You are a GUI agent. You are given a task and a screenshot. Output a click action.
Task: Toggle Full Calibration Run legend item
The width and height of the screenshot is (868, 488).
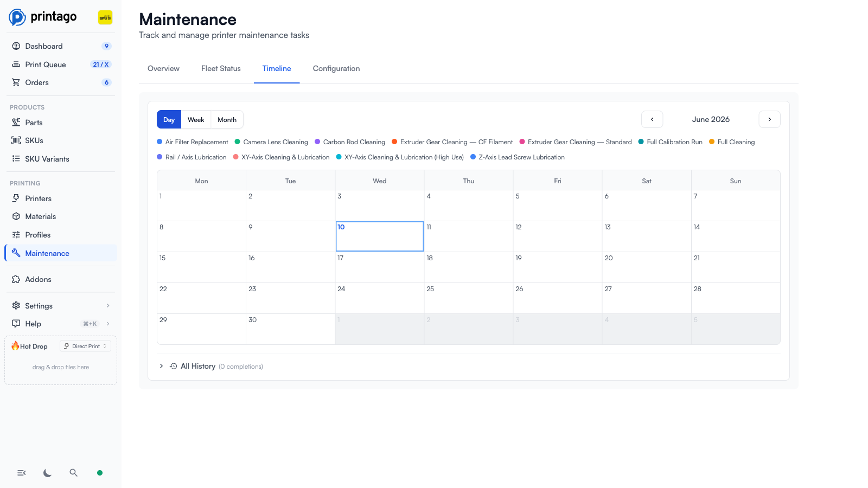click(x=671, y=142)
